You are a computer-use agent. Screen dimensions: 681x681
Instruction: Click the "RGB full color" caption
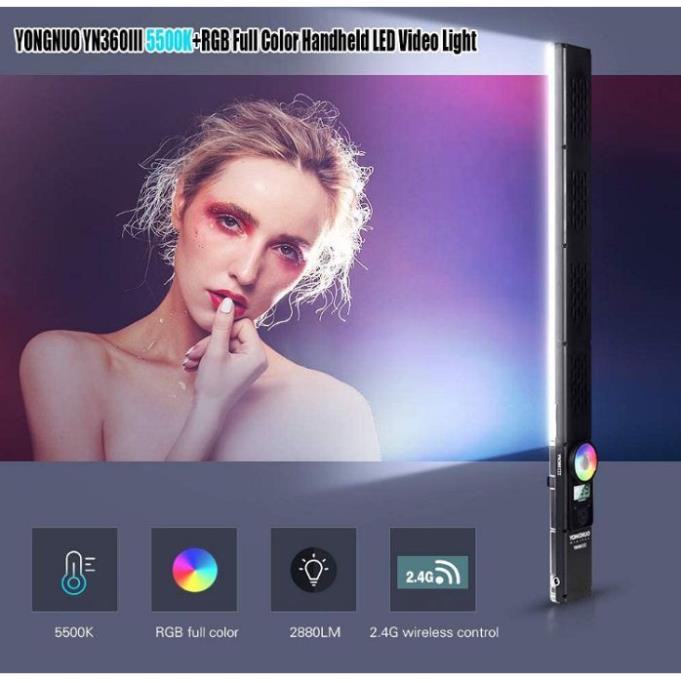coord(197,632)
